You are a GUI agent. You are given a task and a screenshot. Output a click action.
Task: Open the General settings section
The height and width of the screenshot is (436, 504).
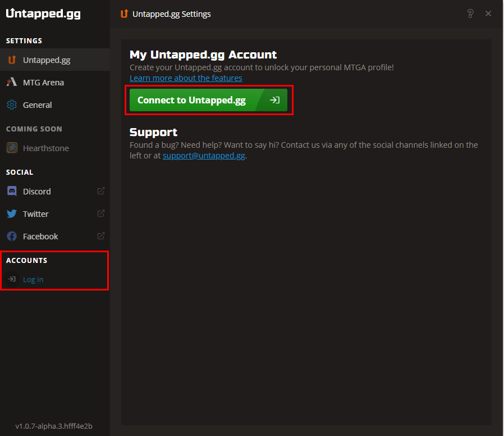click(x=55, y=105)
